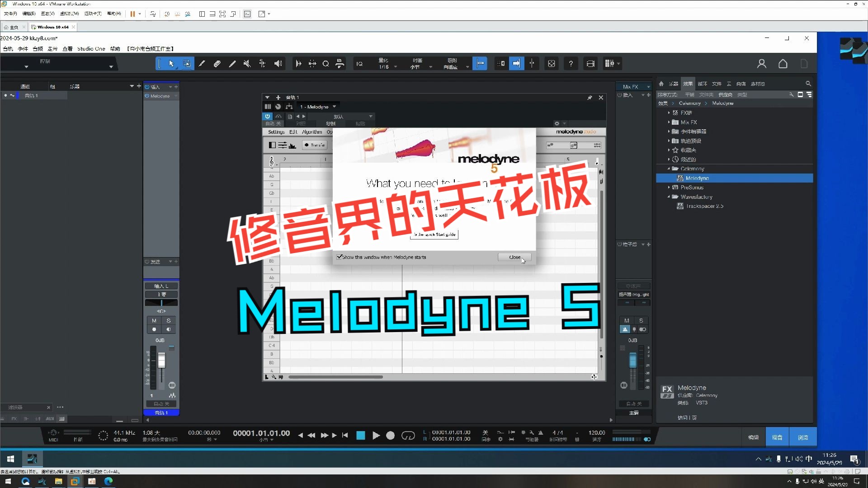Viewport: 868px width, 488px height.
Task: Expand the FX chains folder
Action: coord(669,113)
